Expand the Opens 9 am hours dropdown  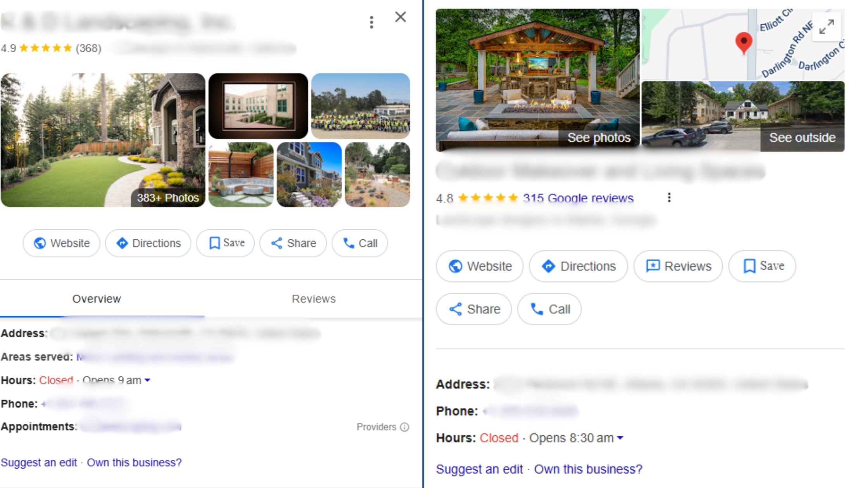147,380
